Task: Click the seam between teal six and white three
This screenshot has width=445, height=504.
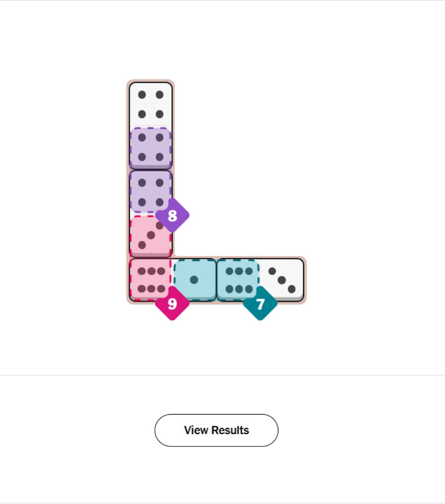Action: [260, 280]
